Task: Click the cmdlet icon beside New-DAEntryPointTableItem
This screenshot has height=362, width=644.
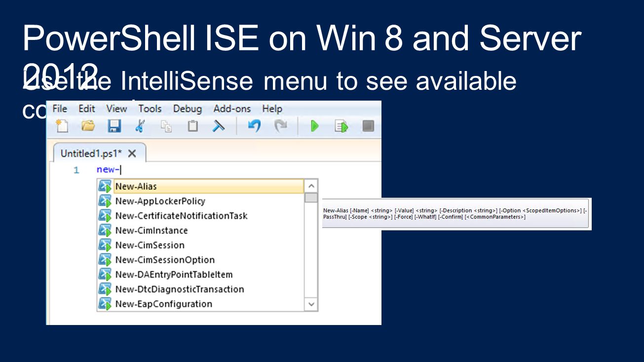Action: [105, 274]
